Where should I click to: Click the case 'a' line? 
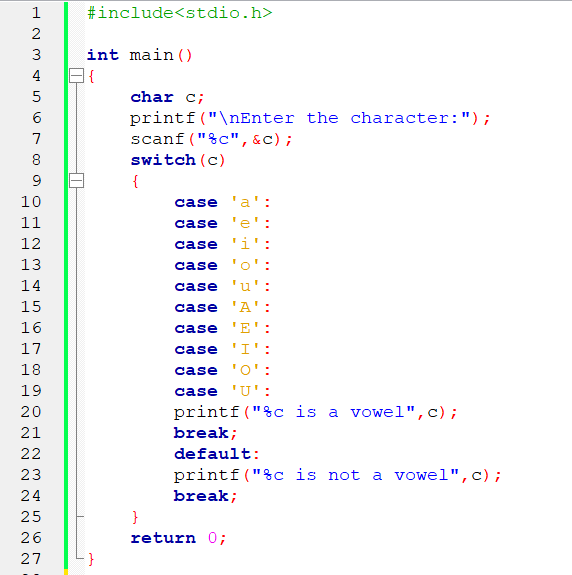[223, 202]
